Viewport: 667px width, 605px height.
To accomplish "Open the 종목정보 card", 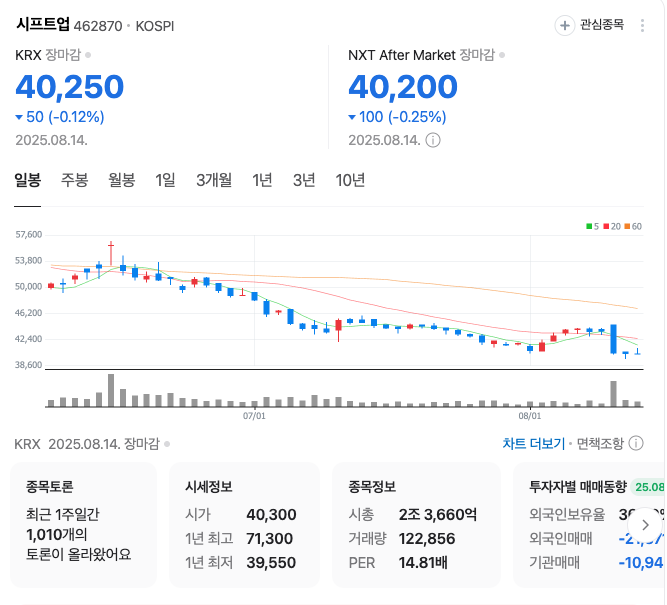I will coord(416,525).
